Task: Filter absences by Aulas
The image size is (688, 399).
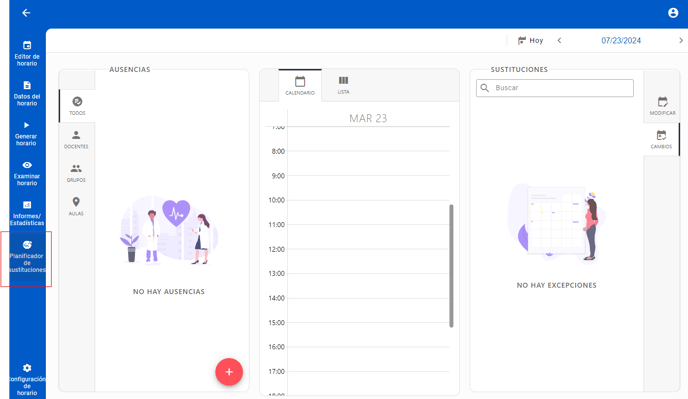Action: [76, 206]
